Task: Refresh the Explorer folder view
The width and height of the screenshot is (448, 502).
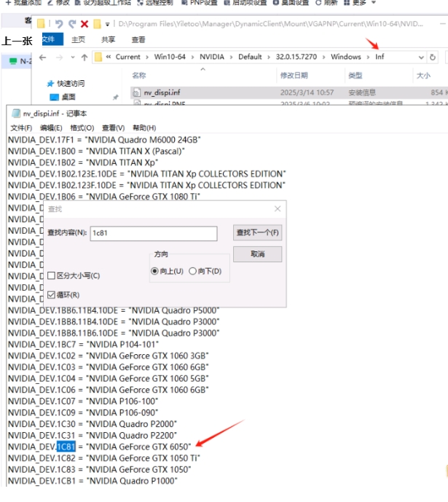Action: 433,58
